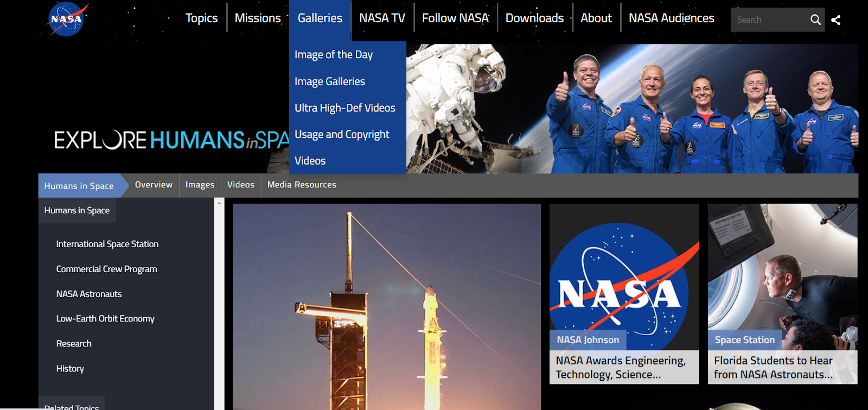Open Low-Earth Orbit Economy link

click(105, 319)
